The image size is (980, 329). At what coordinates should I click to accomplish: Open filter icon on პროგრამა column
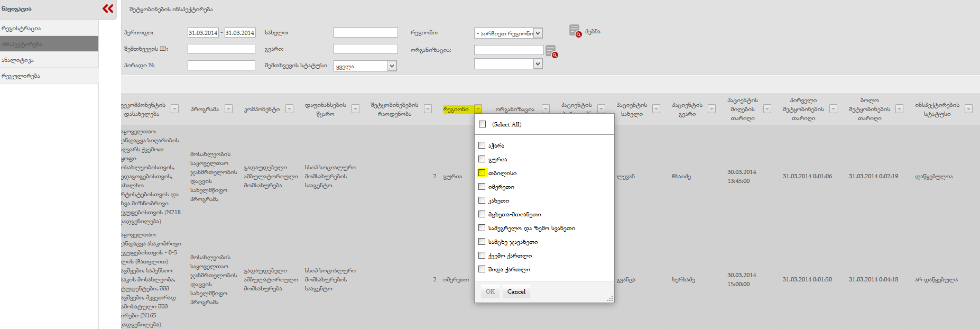[228, 109]
